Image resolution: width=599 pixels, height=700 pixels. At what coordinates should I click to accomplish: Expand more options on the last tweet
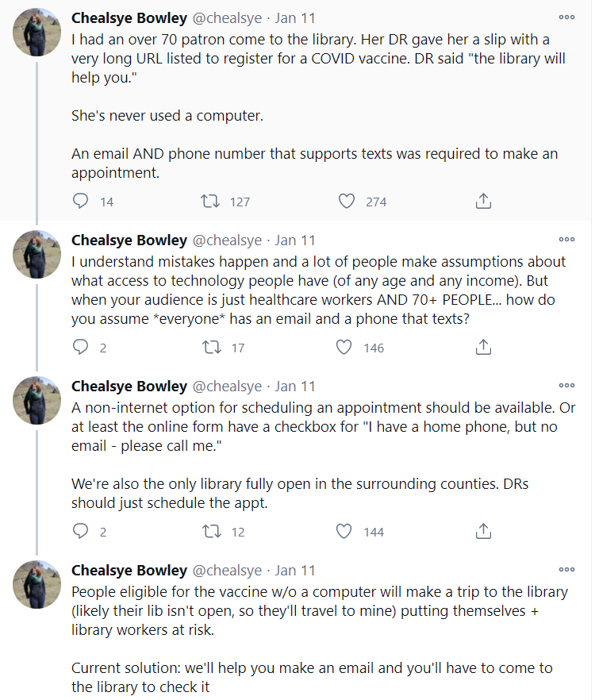click(566, 569)
